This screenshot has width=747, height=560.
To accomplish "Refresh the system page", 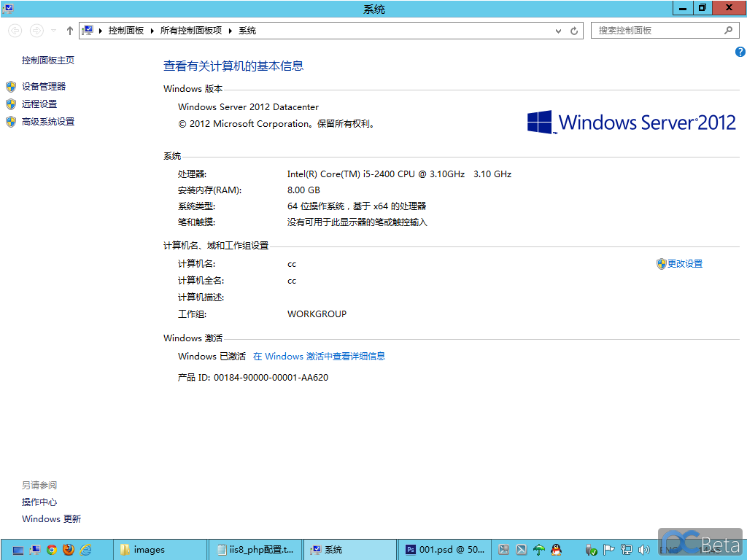I will (x=574, y=31).
